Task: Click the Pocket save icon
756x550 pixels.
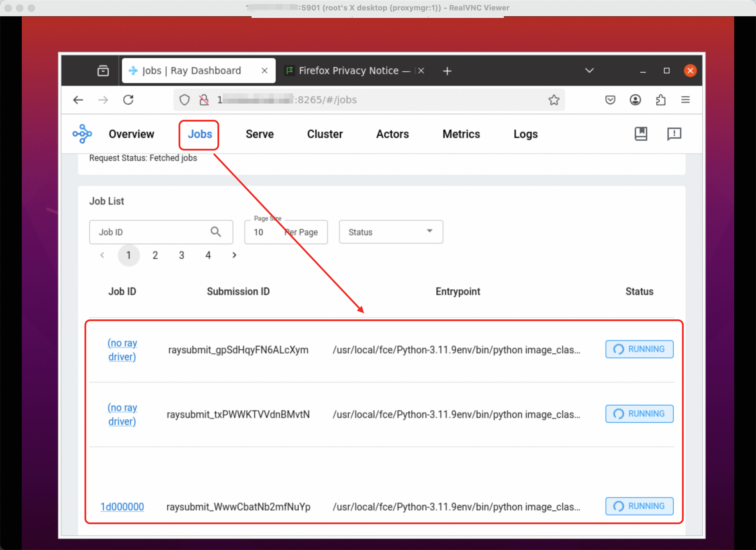Action: [x=610, y=100]
